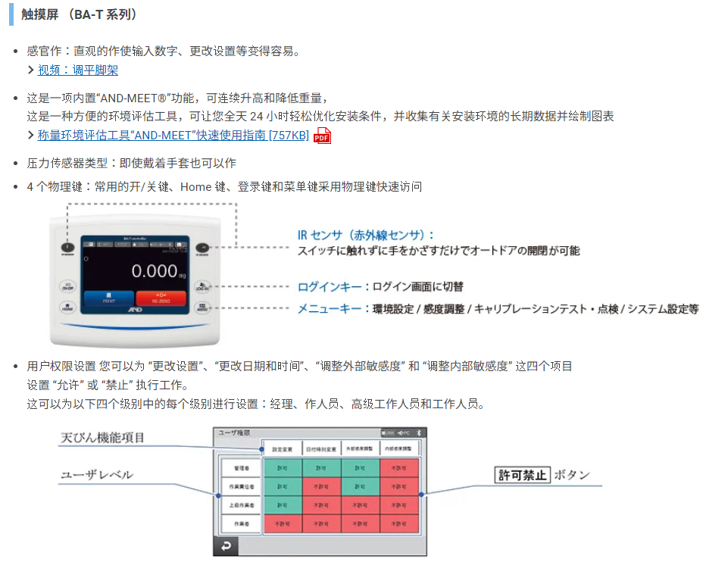
Task: Tap the red RE-ZERO button on the touchscreen
Action: [161, 298]
